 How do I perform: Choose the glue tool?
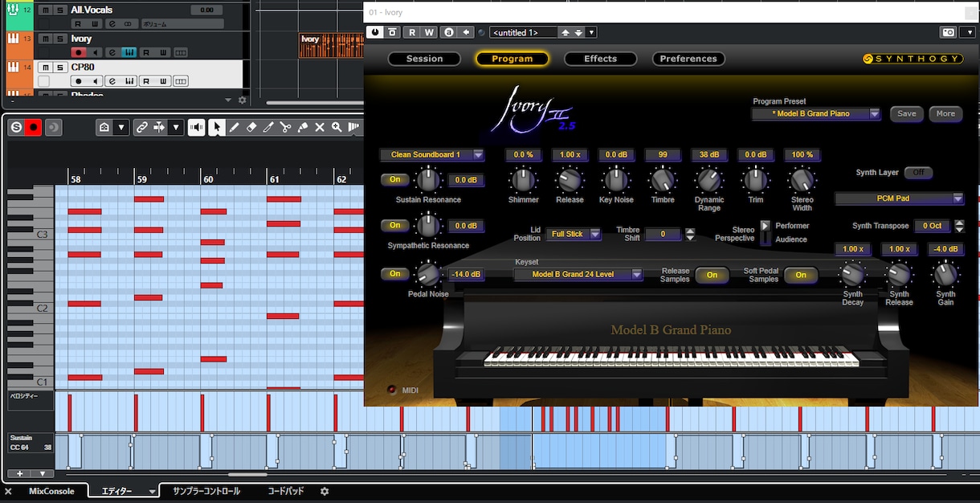pyautogui.click(x=303, y=127)
